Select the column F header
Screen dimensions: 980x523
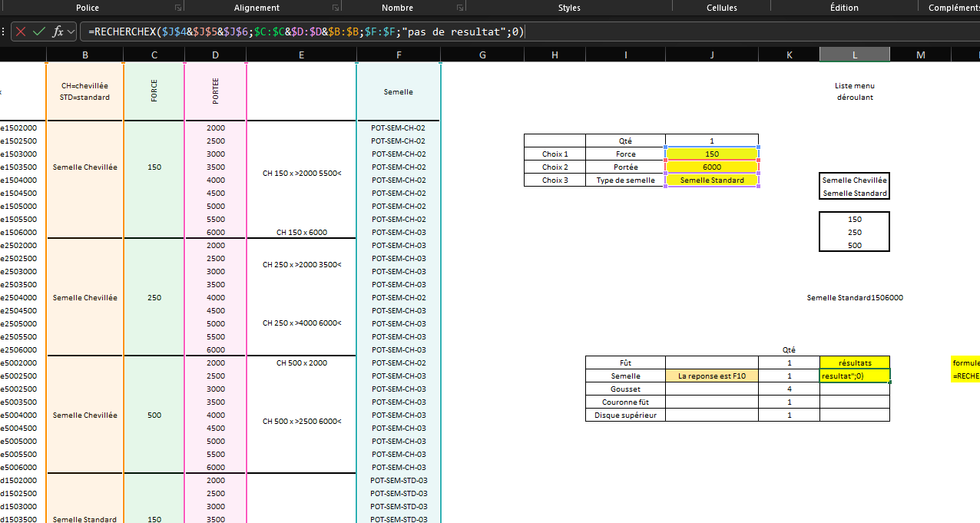pyautogui.click(x=399, y=55)
